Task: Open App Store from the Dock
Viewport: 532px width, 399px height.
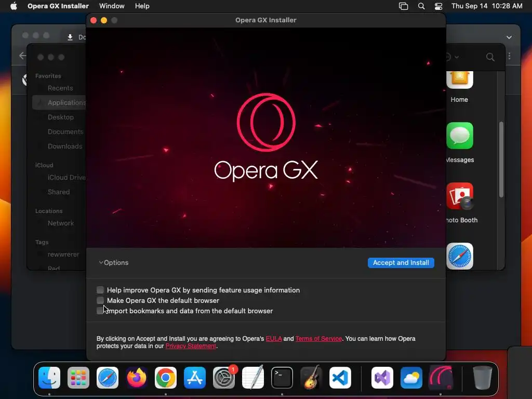Action: point(195,378)
